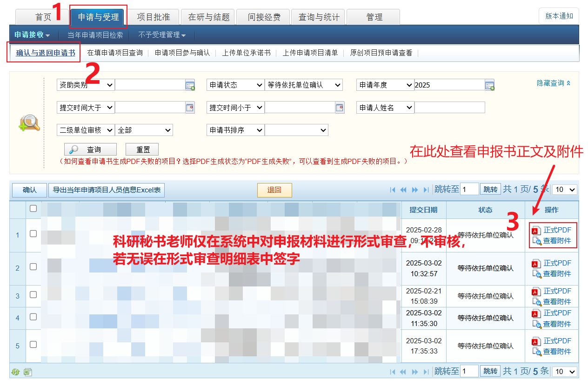Screen dimensions: 588x381
Task: Change rows-per-page dropdown at top right
Action: [x=565, y=190]
